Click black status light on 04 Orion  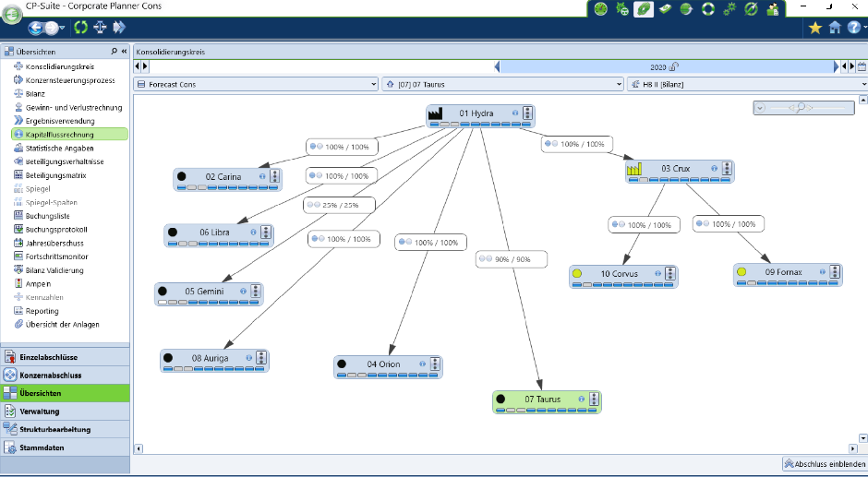tap(342, 364)
